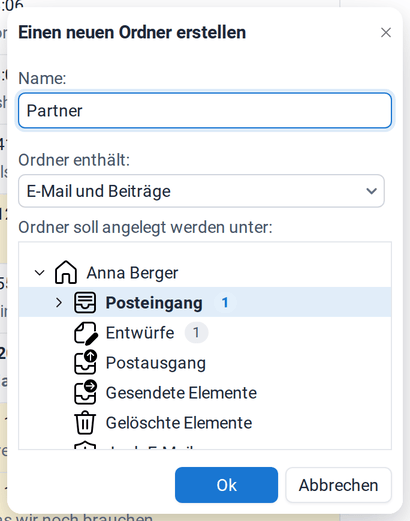Open the Ordner enthält dropdown

coord(201,191)
